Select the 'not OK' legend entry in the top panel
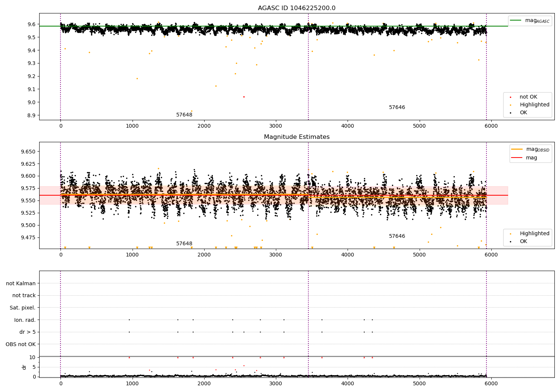Image resolution: width=560 pixels, height=392 pixels. point(528,97)
